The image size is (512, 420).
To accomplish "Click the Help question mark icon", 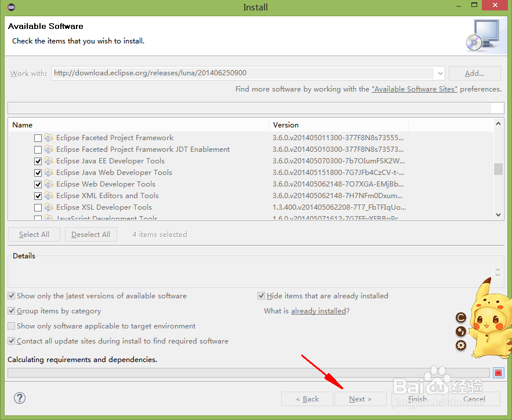I will pos(20,398).
